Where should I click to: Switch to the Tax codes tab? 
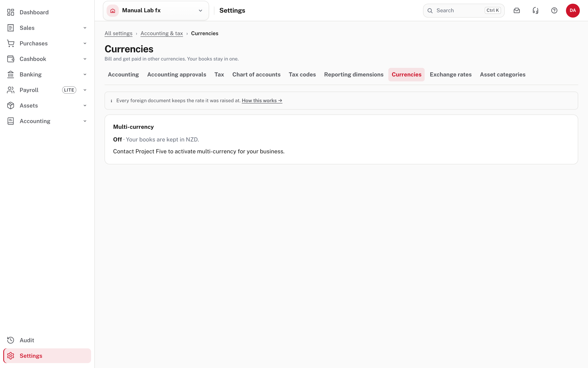[x=302, y=74]
